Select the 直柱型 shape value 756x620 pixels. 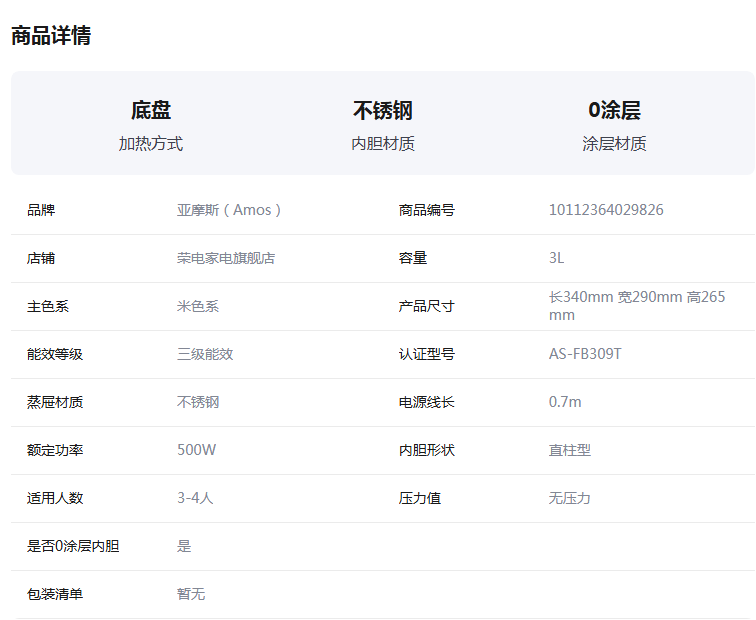pyautogui.click(x=569, y=450)
